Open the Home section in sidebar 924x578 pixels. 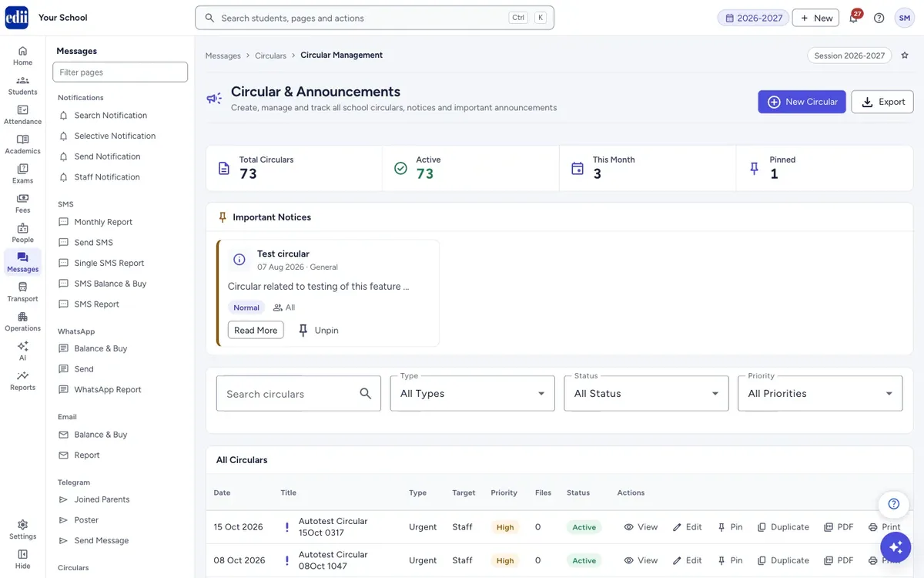pyautogui.click(x=22, y=56)
